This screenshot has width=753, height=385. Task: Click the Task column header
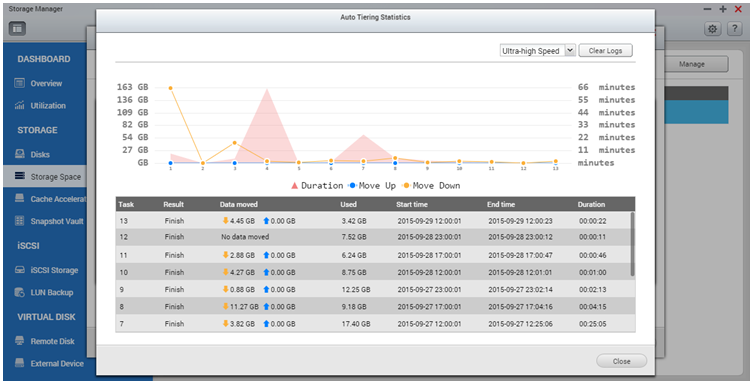126,204
